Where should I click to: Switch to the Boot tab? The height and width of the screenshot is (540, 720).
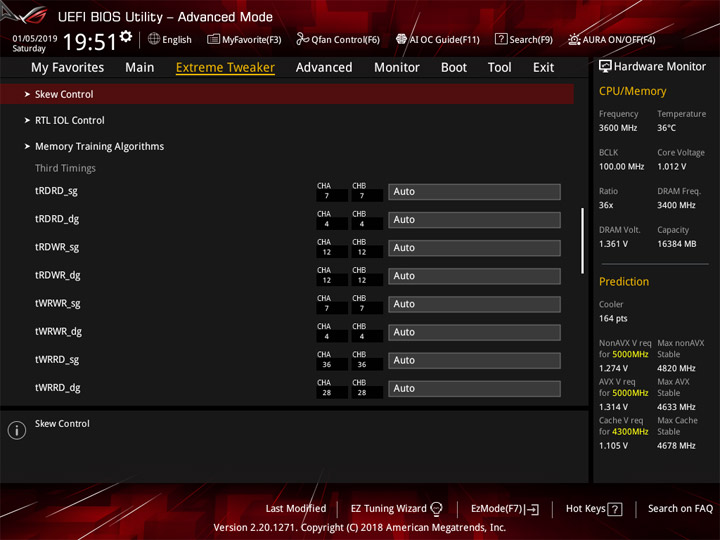point(454,68)
